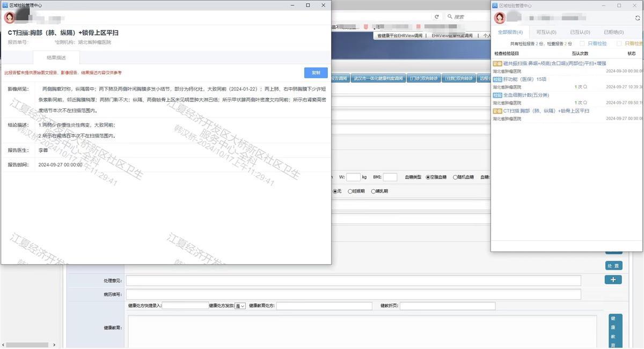This screenshot has height=349, width=644.
Task: Select the 随机血糖 radio button
Action: [456, 177]
